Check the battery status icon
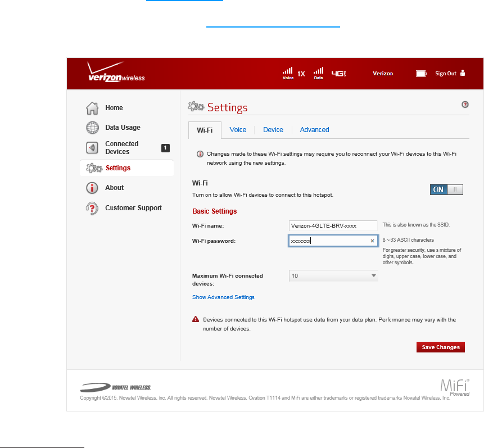Screen dimensions: 484x448 [x=421, y=74]
